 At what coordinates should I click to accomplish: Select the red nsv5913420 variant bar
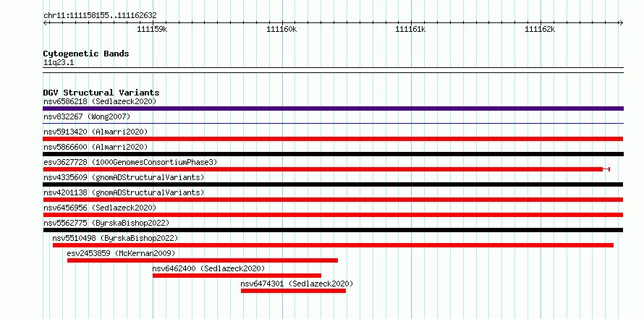(x=333, y=139)
